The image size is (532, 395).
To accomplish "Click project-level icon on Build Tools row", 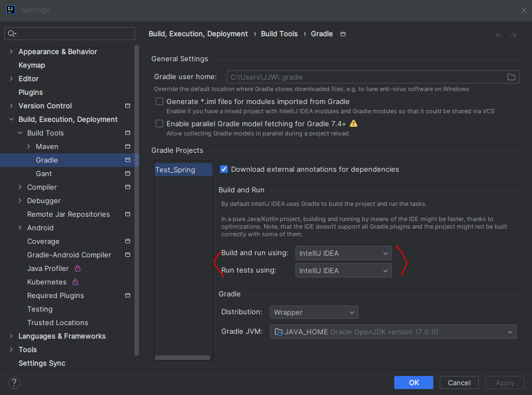I will [x=127, y=133].
